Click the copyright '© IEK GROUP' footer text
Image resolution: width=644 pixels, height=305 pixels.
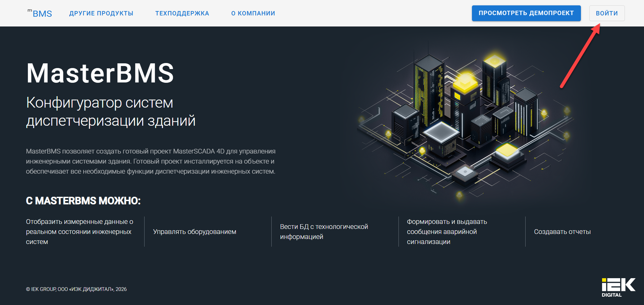point(76,289)
